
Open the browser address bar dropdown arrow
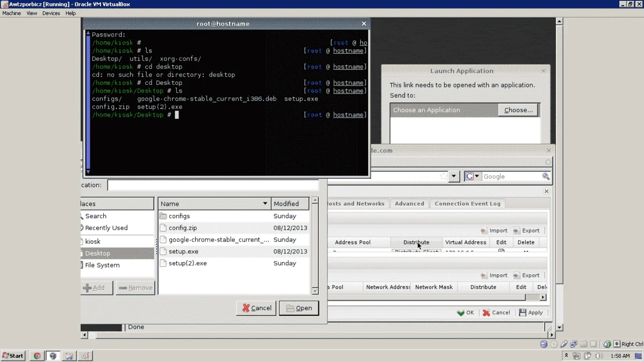click(x=453, y=177)
